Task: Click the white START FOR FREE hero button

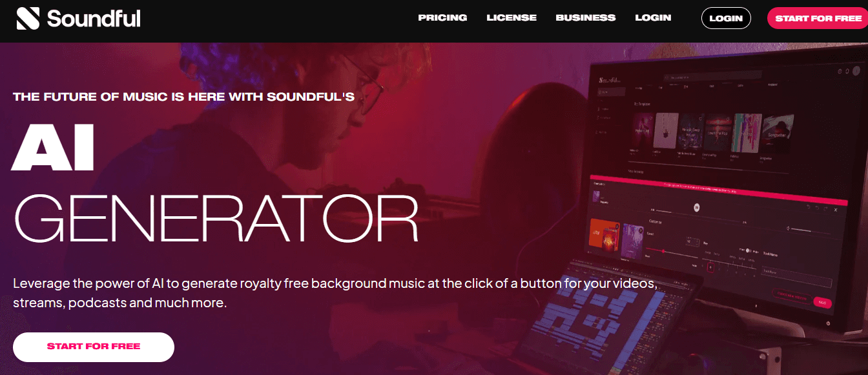Action: tap(94, 347)
